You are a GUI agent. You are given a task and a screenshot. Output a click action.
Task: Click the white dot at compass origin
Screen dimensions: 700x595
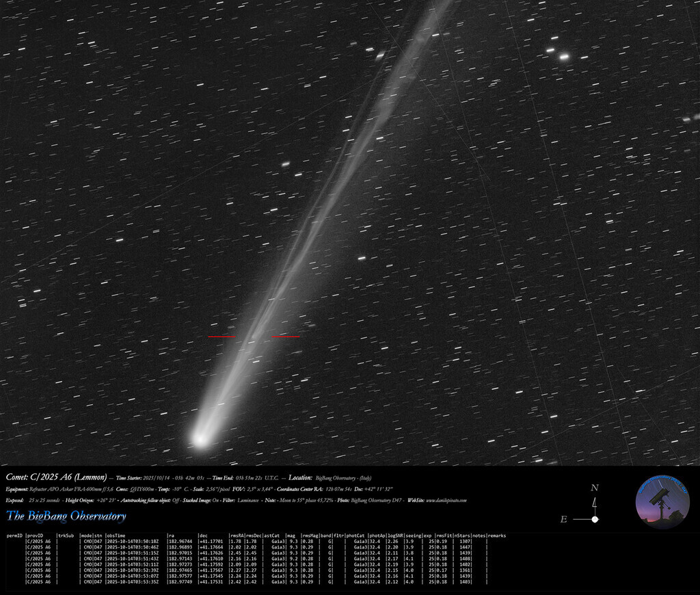[595, 519]
